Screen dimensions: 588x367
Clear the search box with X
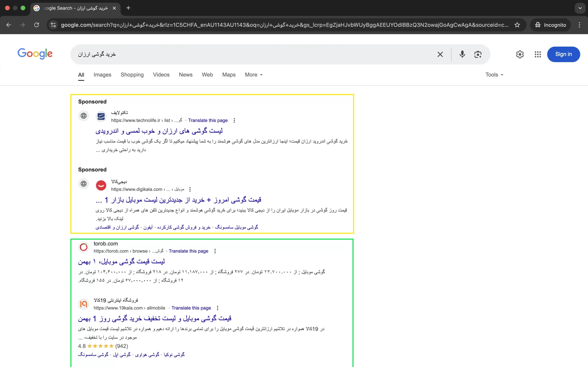coord(440,54)
